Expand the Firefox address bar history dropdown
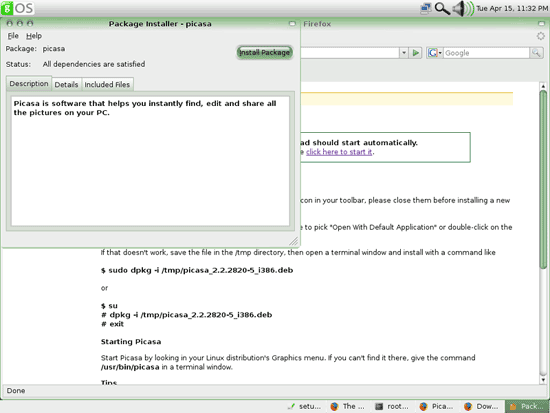The height and width of the screenshot is (413, 550). point(404,53)
